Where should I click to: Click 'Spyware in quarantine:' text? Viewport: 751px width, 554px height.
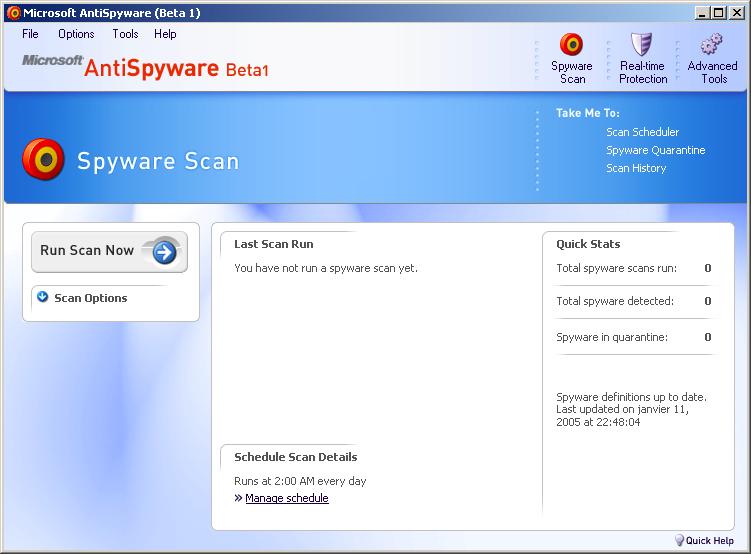click(612, 337)
